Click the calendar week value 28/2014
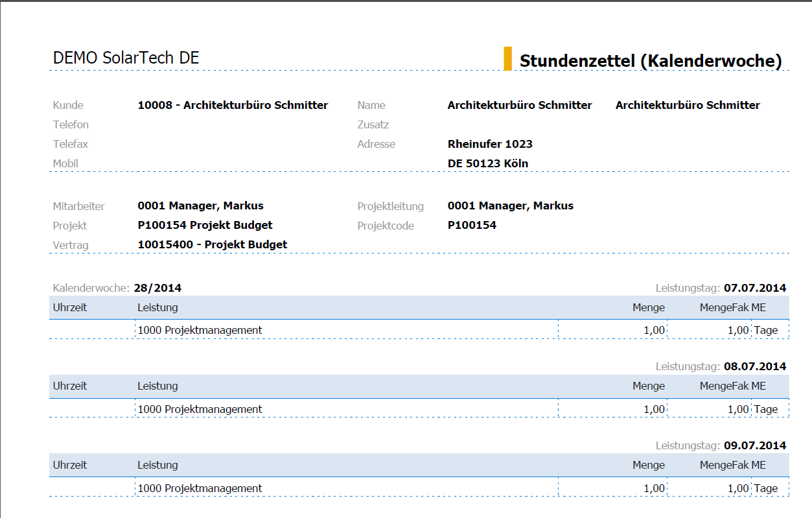 [x=157, y=288]
